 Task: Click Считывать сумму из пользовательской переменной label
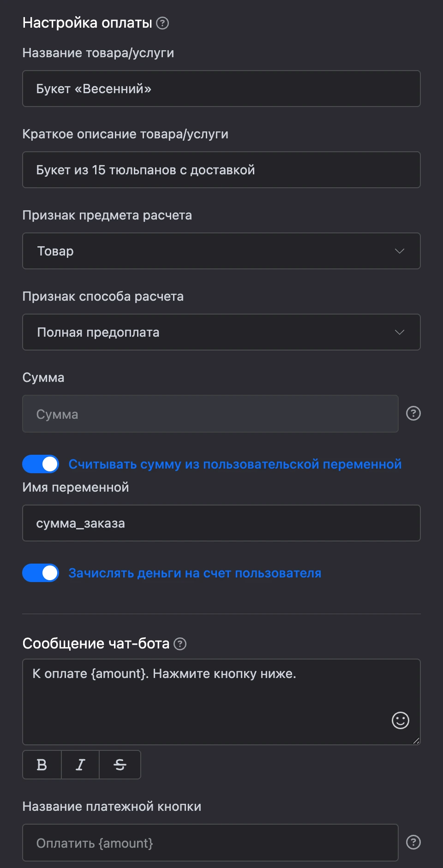pyautogui.click(x=235, y=464)
